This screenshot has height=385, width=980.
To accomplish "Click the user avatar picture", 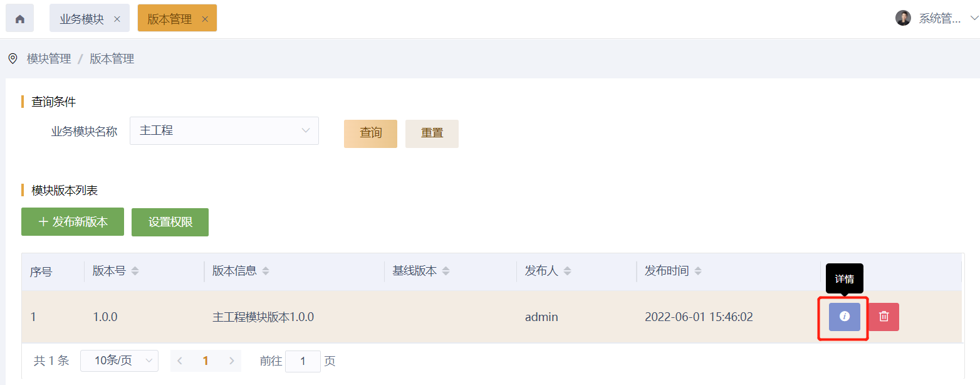I will [x=903, y=18].
